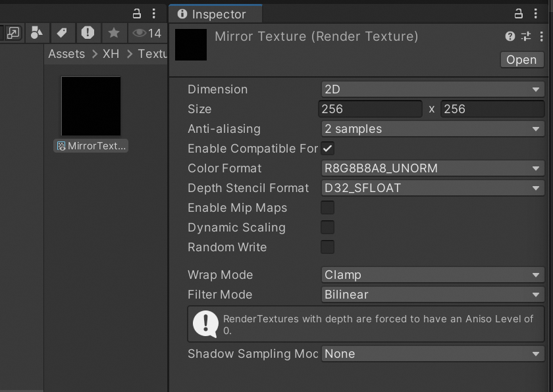Navigate to the Textu breadcrumb folder
The image size is (553, 392).
(x=152, y=54)
